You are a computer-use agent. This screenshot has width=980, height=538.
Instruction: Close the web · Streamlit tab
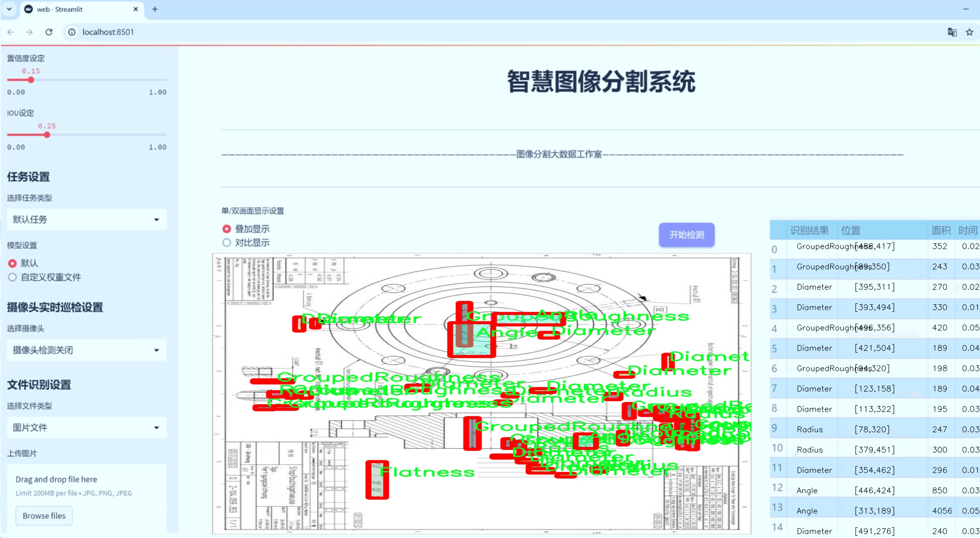136,9
